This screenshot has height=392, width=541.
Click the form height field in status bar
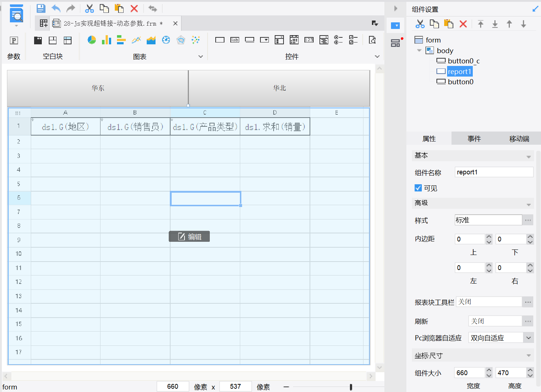pyautogui.click(x=235, y=387)
